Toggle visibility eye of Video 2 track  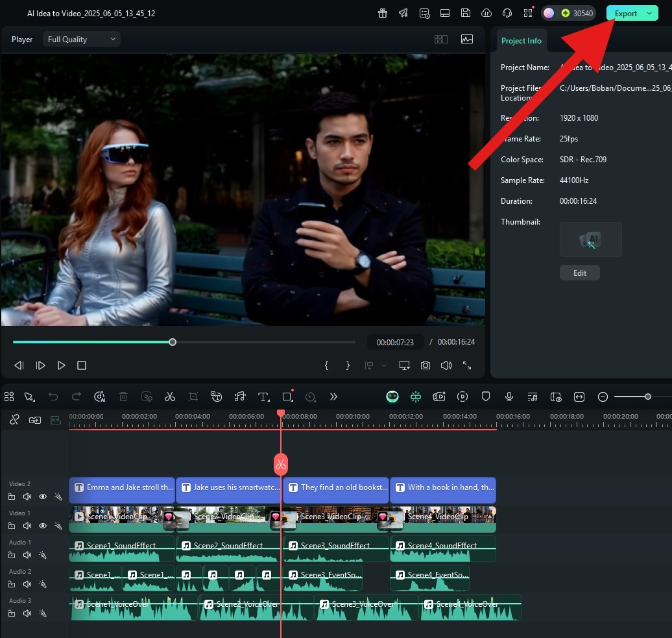pos(43,497)
